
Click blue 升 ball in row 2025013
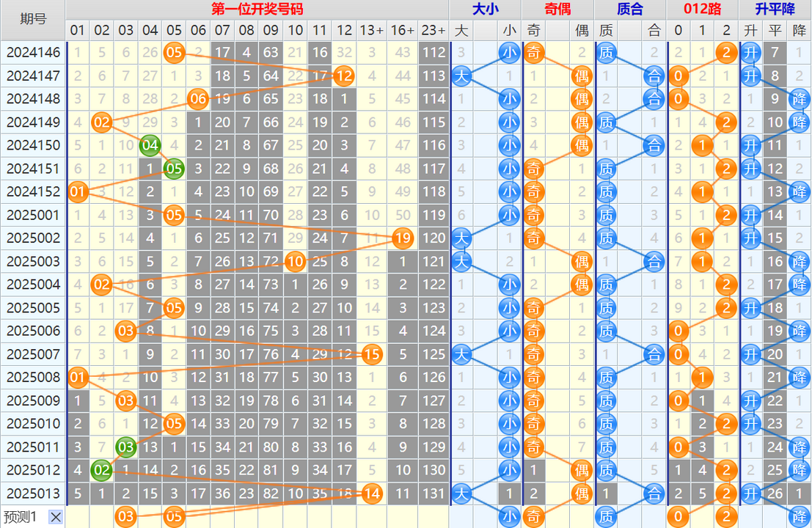click(x=751, y=494)
